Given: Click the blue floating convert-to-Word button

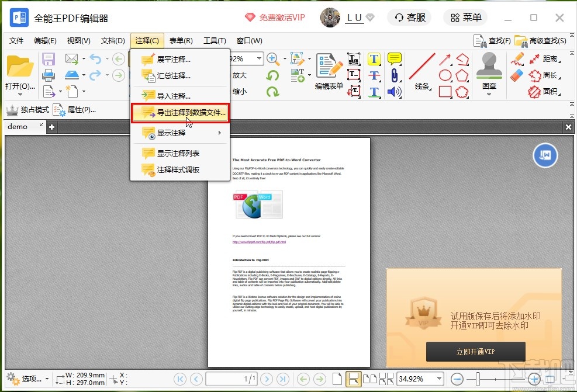Looking at the screenshot, I should [x=545, y=155].
